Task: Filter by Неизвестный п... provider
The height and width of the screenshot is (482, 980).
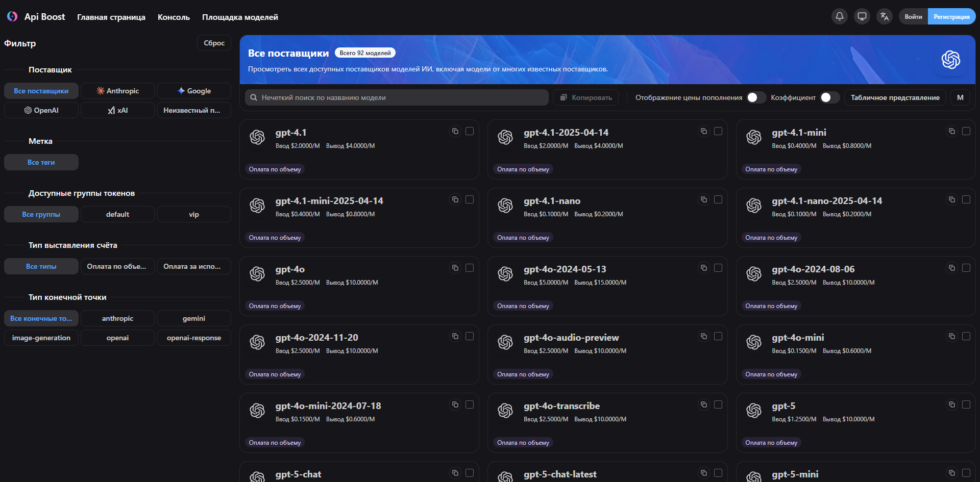Action: 194,110
